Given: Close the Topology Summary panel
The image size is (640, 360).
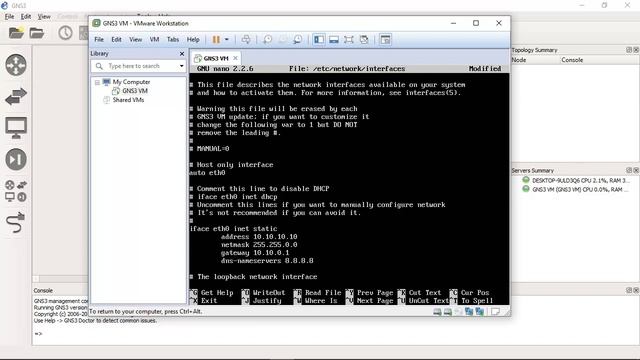Looking at the screenshot, I should pos(636,50).
